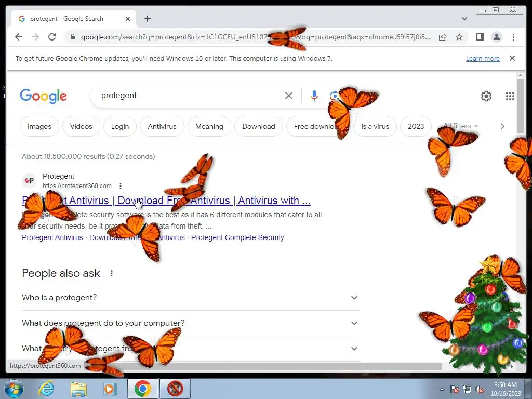Open Windows Media Player from the taskbar
Viewport: 532px width, 399px height.
tap(110, 389)
